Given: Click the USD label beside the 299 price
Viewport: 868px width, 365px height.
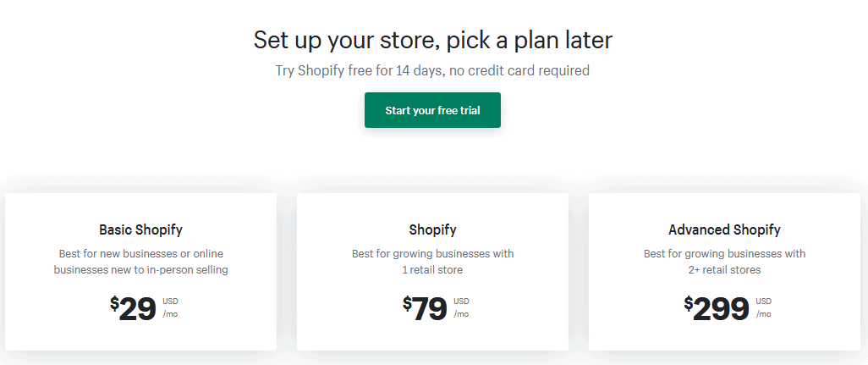Looking at the screenshot, I should coord(763,301).
